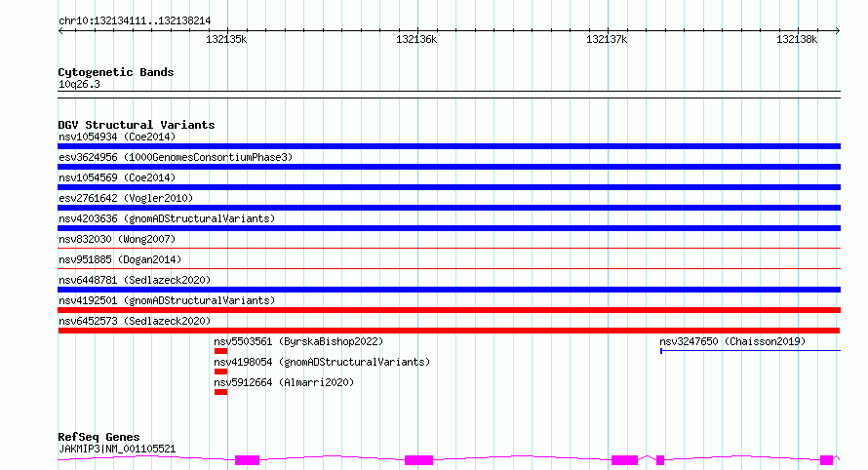Screen dimensions: 868x470
Task: Open the nsv832030 (Wong2007) variant label
Action: pos(117,239)
